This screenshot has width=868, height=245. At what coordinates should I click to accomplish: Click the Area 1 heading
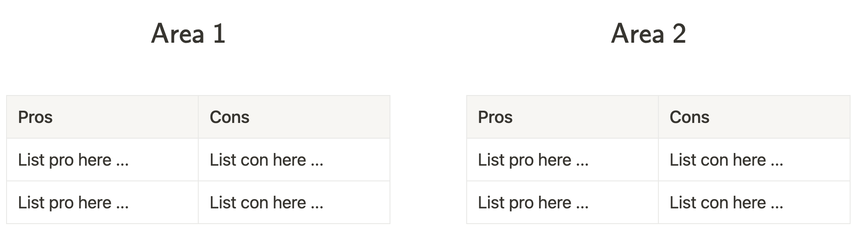(188, 34)
